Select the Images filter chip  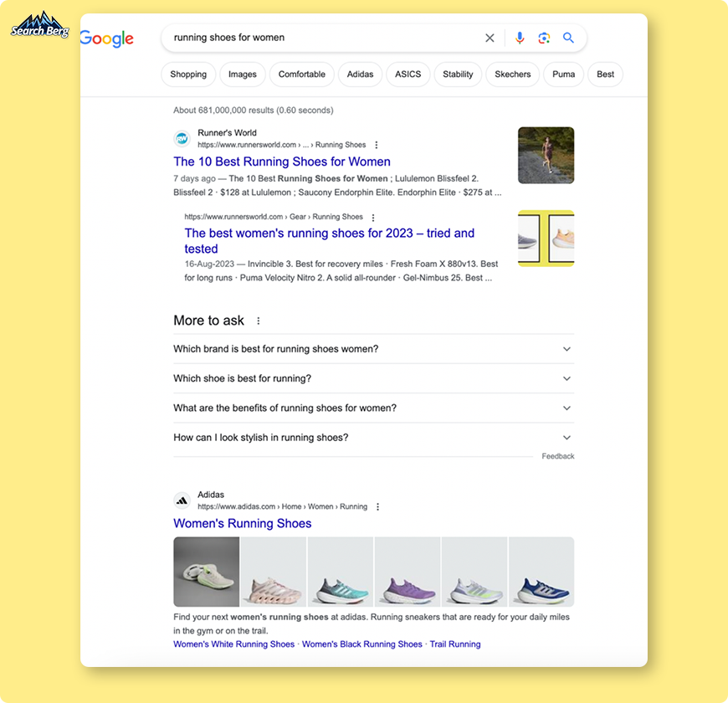click(243, 74)
